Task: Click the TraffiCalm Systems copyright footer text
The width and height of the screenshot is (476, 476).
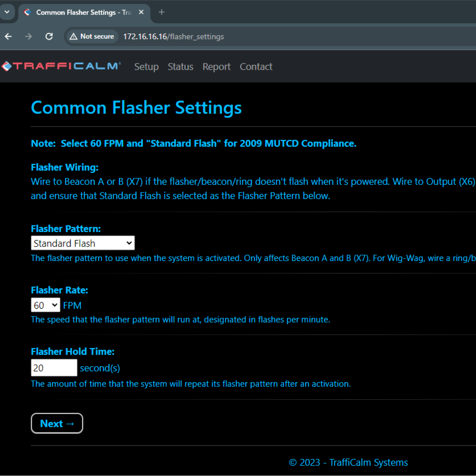Action: [x=348, y=463]
